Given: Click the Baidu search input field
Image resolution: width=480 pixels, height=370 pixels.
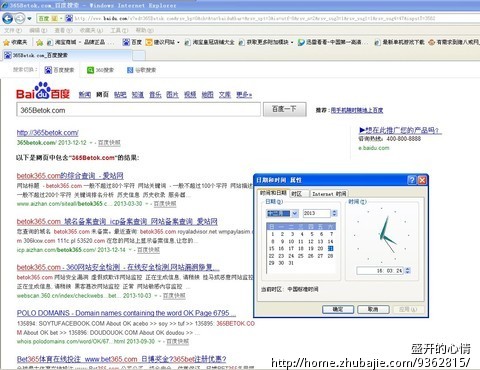Looking at the screenshot, I should pos(138,110).
